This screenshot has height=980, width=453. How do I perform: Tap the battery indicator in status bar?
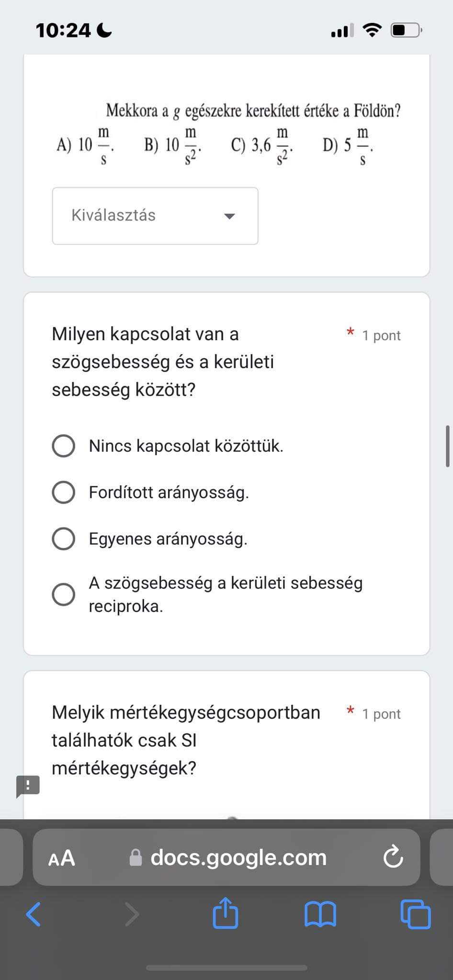click(406, 31)
